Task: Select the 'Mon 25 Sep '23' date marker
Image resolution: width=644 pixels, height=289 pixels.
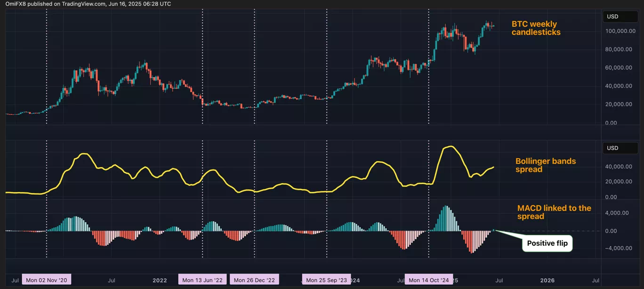Action: (x=326, y=280)
